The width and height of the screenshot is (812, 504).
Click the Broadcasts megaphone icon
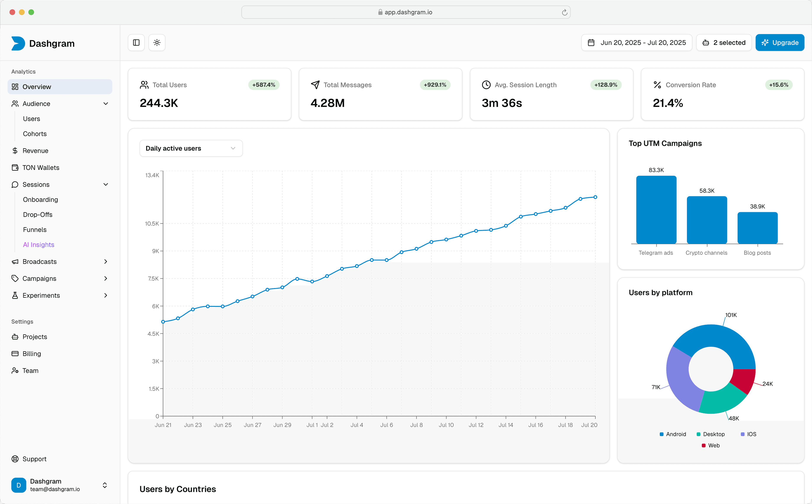[15, 262]
